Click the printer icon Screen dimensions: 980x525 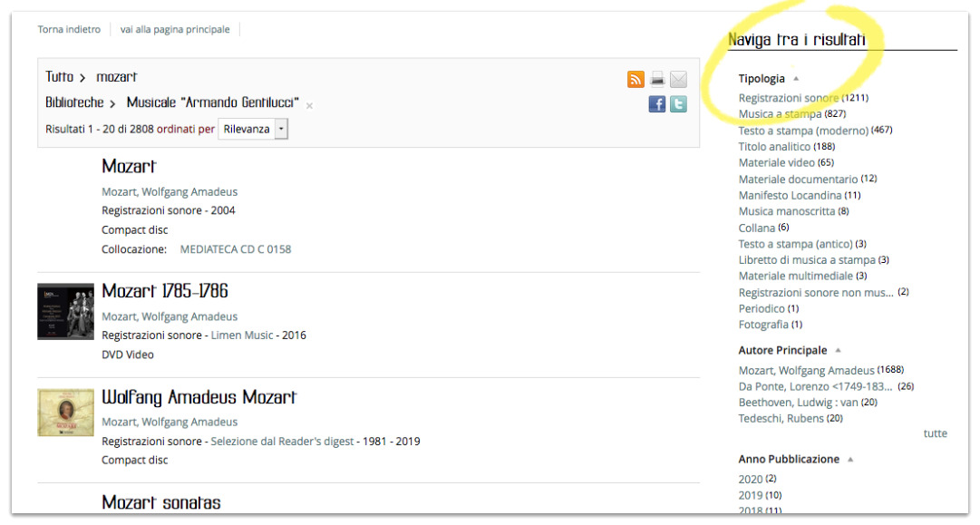click(x=657, y=80)
